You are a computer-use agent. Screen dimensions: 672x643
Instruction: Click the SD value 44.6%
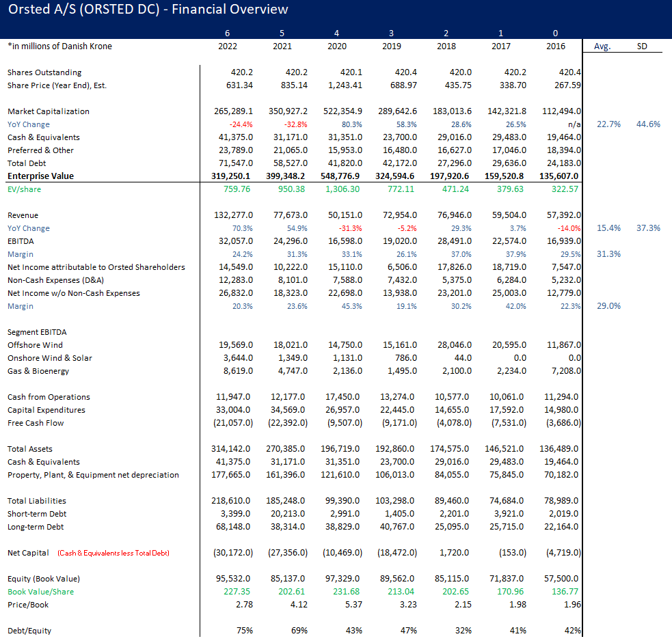pos(648,124)
